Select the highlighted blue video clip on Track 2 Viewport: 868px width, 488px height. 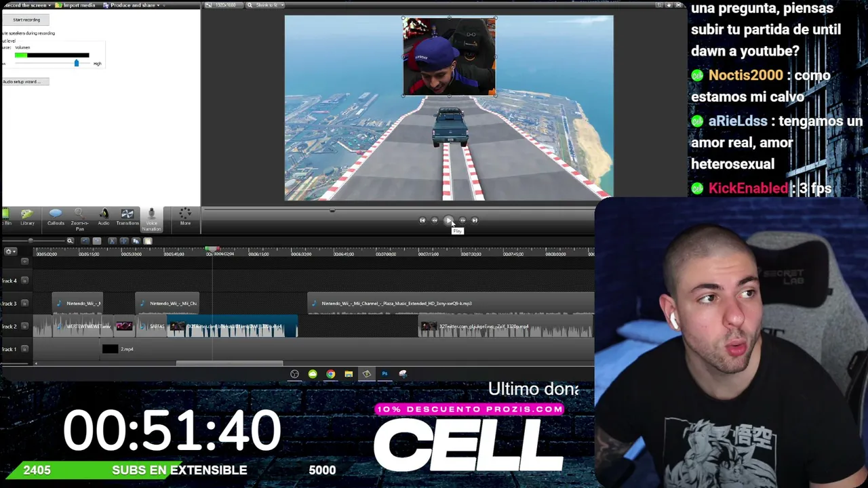(x=232, y=327)
